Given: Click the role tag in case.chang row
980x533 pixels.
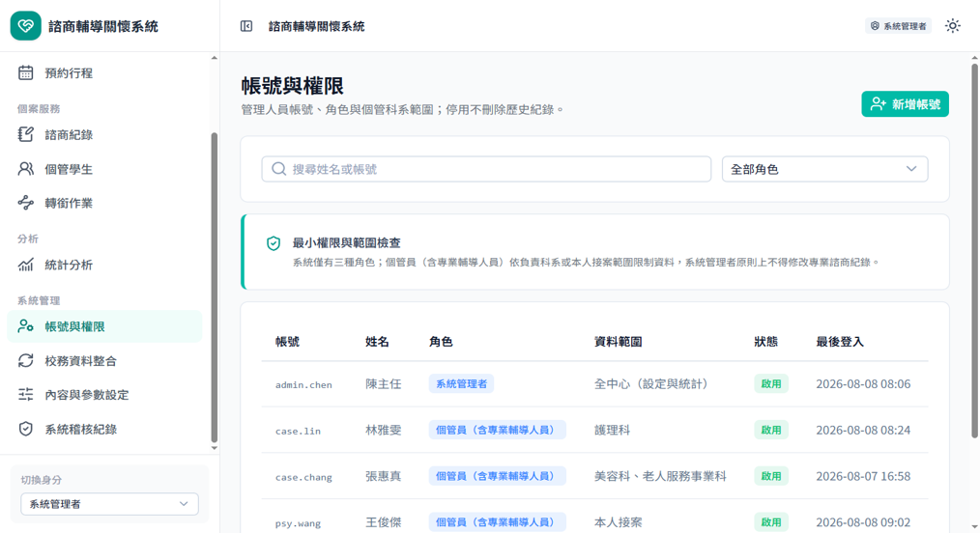Looking at the screenshot, I should [498, 476].
